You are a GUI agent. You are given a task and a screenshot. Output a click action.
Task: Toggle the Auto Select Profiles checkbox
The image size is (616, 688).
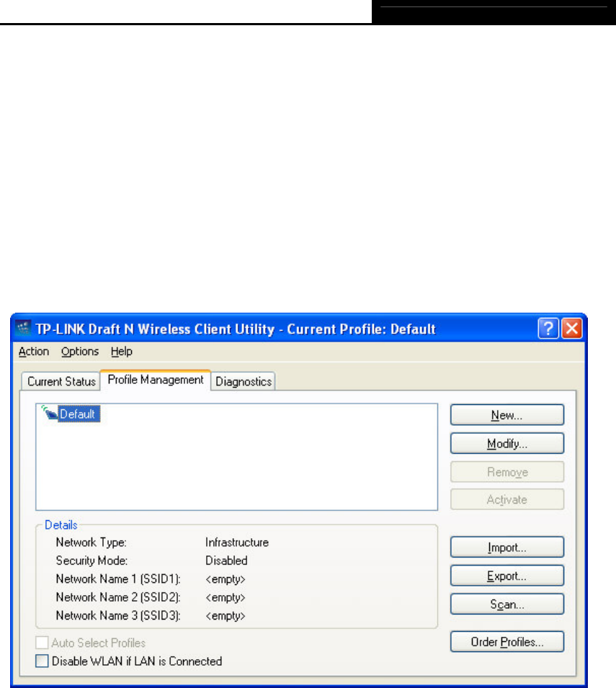point(42,643)
